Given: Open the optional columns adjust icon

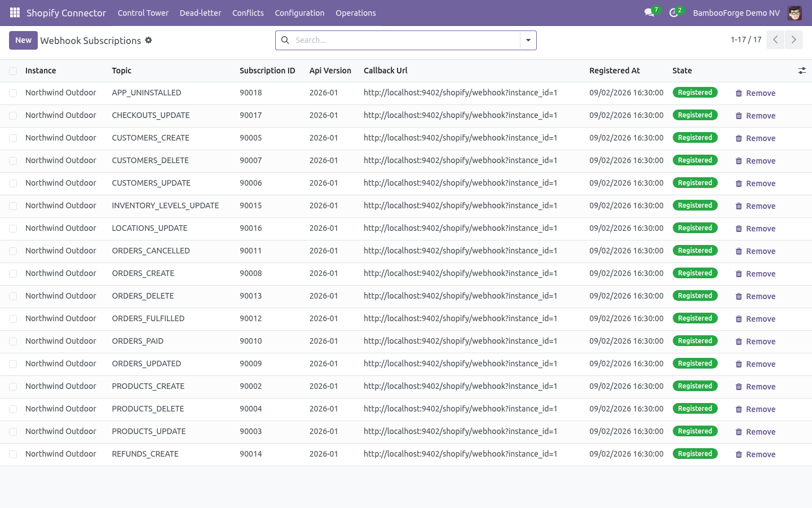Looking at the screenshot, I should tap(802, 71).
